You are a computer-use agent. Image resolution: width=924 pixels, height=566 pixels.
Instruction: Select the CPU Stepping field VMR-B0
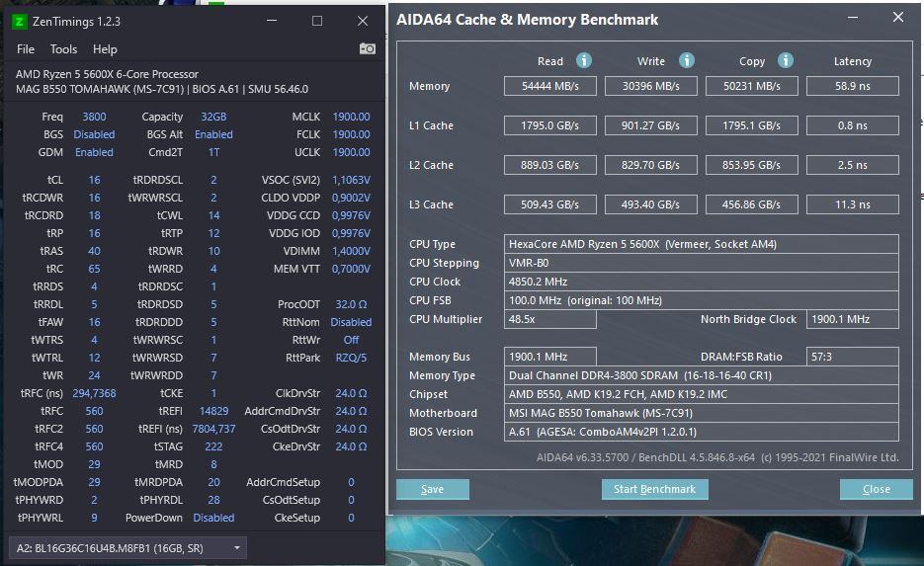(702, 263)
